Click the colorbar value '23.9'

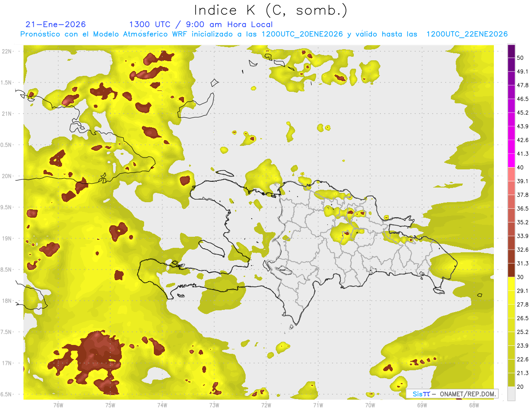[x=523, y=346]
